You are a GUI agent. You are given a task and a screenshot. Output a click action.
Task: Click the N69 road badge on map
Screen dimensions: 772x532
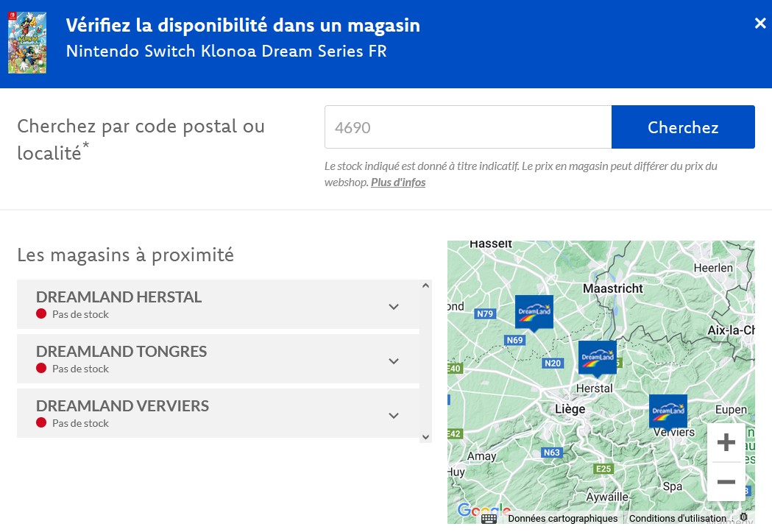tap(515, 340)
